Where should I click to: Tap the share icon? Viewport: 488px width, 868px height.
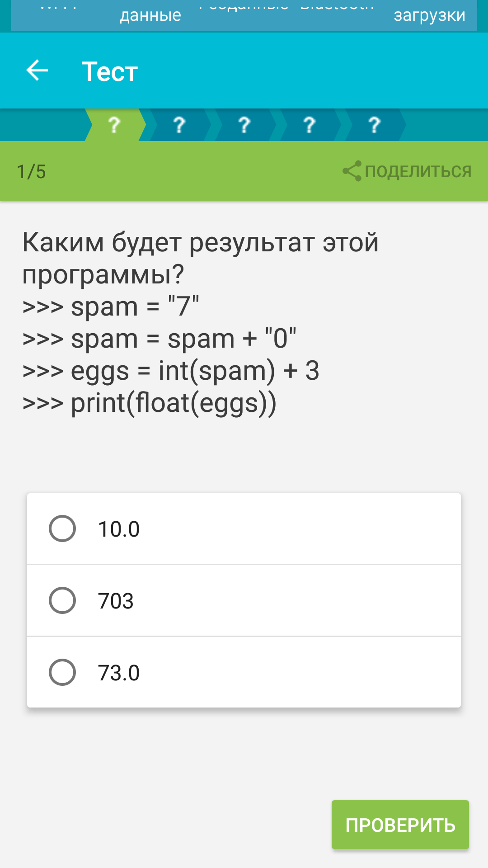(x=352, y=171)
